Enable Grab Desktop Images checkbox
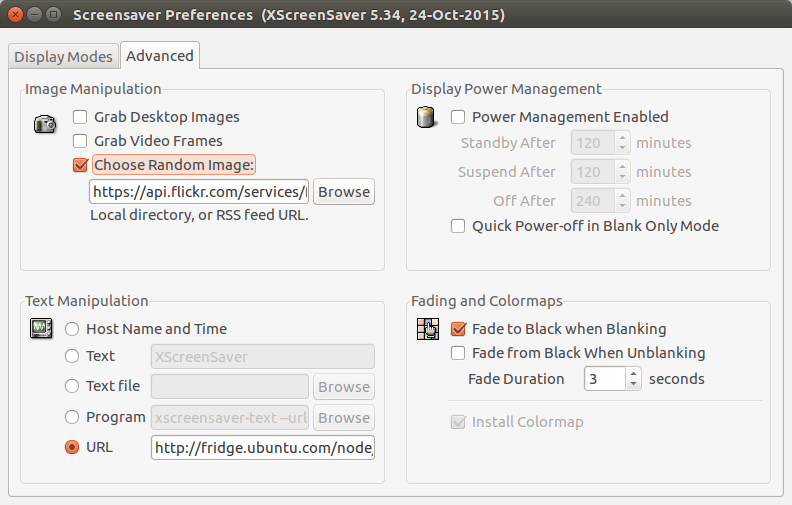 (x=80, y=117)
